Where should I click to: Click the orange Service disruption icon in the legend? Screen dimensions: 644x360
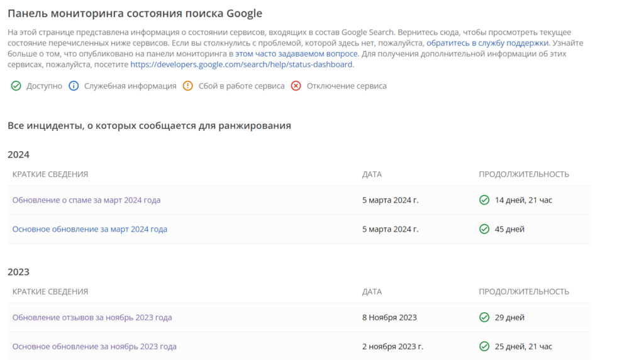tap(187, 86)
